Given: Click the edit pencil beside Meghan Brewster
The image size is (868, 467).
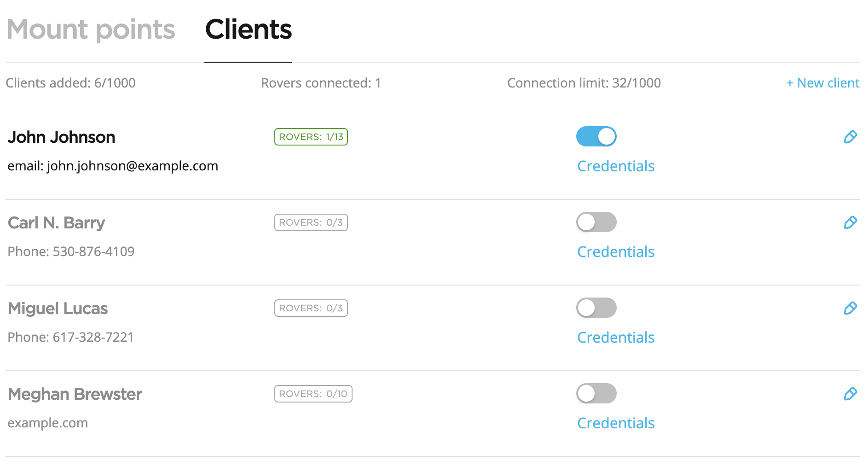Looking at the screenshot, I should tap(851, 394).
